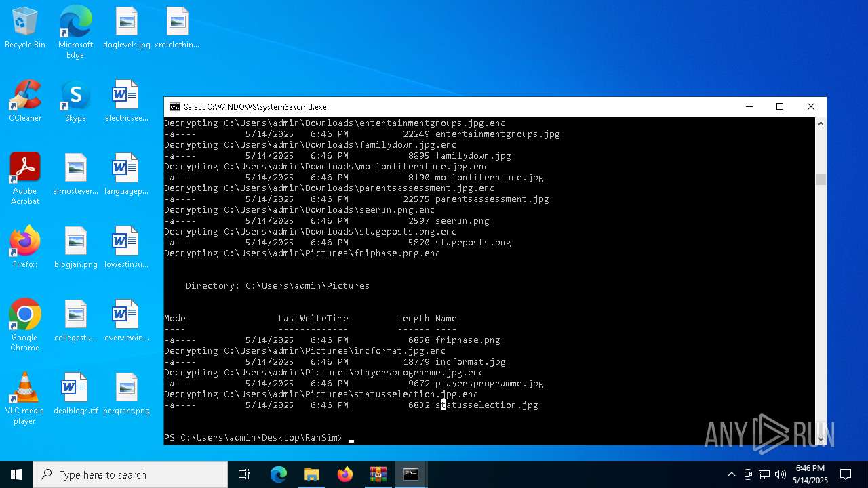Close the cmd.exe window
This screenshot has width=868, height=488.
point(811,106)
